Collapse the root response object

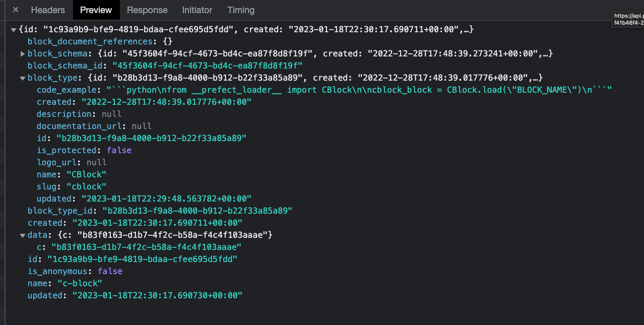[14, 29]
